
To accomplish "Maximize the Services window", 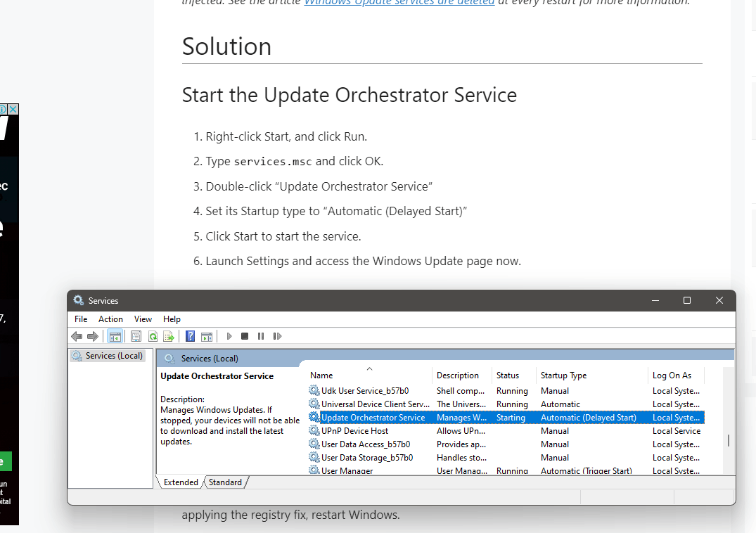I will point(687,300).
